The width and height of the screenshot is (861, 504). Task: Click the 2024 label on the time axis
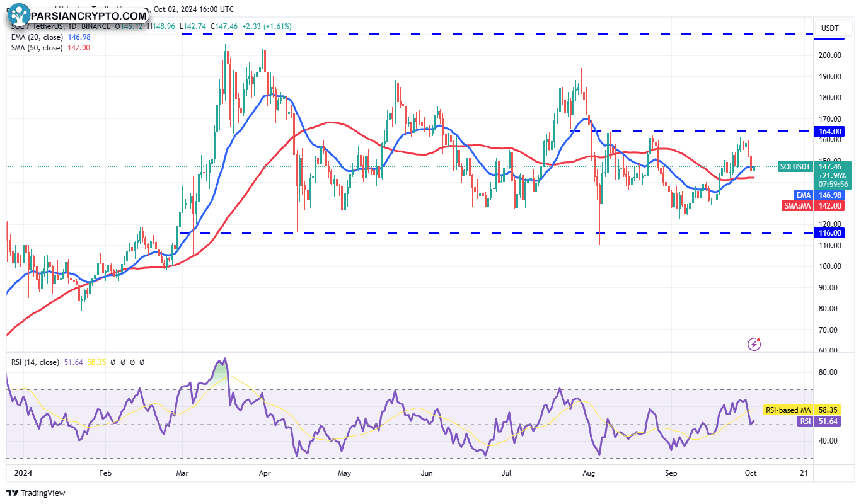tap(22, 472)
